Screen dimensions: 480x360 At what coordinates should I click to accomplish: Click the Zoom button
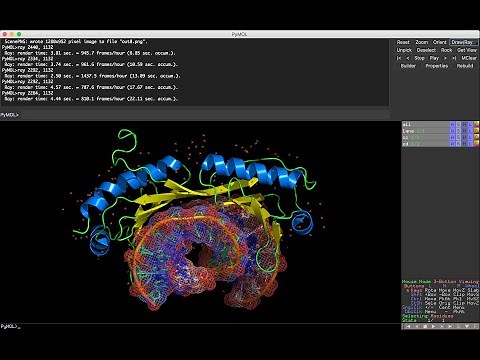pyautogui.click(x=421, y=42)
